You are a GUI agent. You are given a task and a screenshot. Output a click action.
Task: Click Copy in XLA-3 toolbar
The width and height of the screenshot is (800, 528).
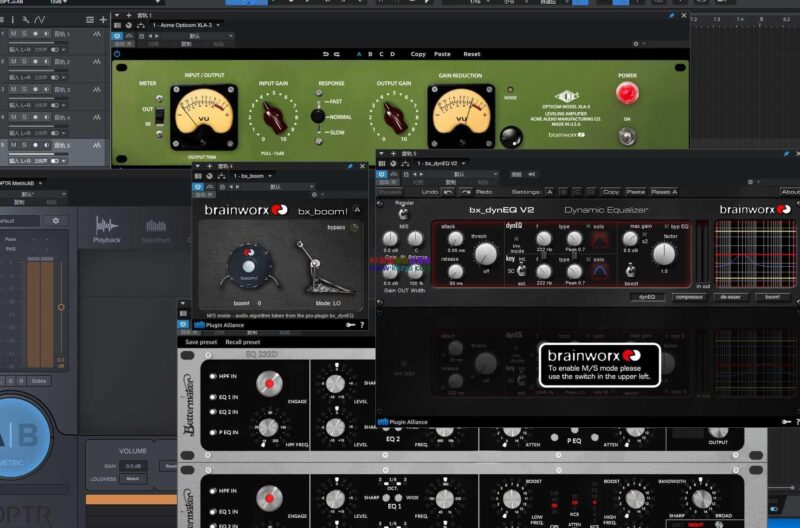pyautogui.click(x=418, y=54)
